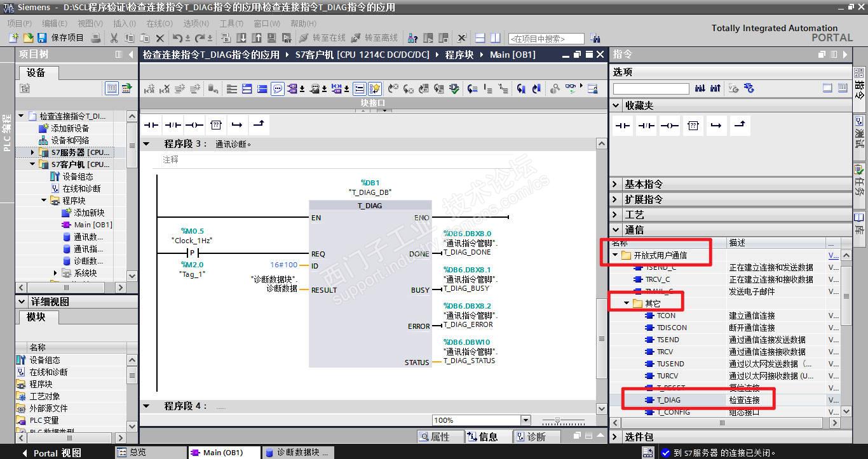The image size is (868, 459).
Task: Click the delete X icon in main toolbar
Action: (x=160, y=38)
